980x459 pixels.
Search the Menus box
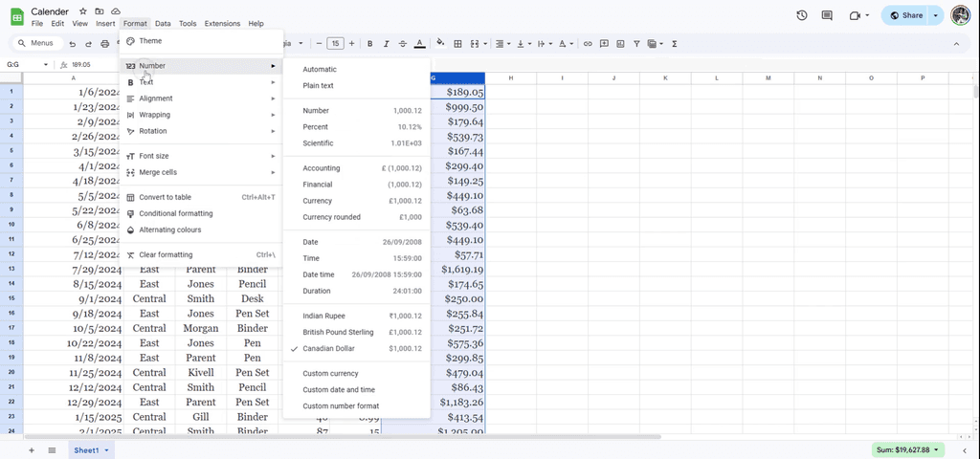click(38, 44)
